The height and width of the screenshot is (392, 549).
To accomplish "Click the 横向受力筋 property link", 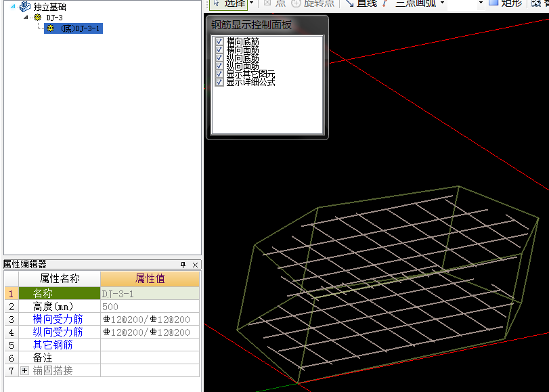I will [x=58, y=320].
